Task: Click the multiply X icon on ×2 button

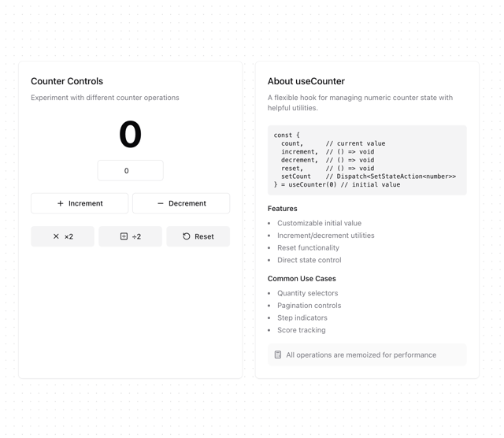Action: [56, 236]
